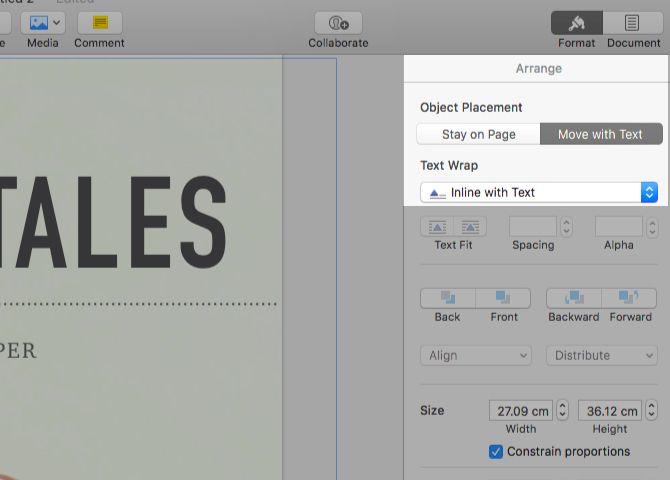Open the Format paintbrush panel
This screenshot has width=670, height=480.
[x=577, y=23]
